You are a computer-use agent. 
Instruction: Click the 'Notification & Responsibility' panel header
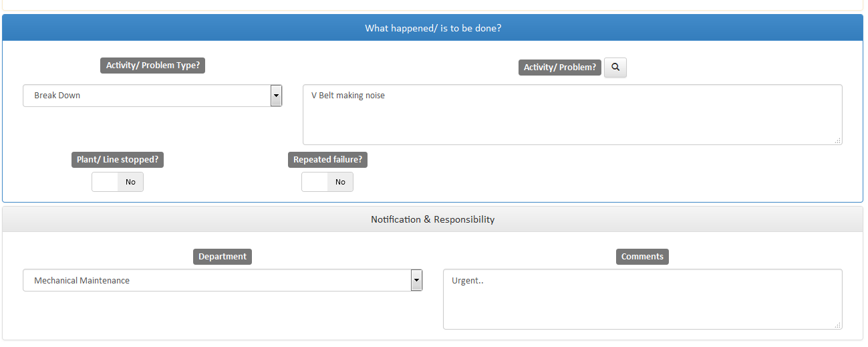point(433,219)
